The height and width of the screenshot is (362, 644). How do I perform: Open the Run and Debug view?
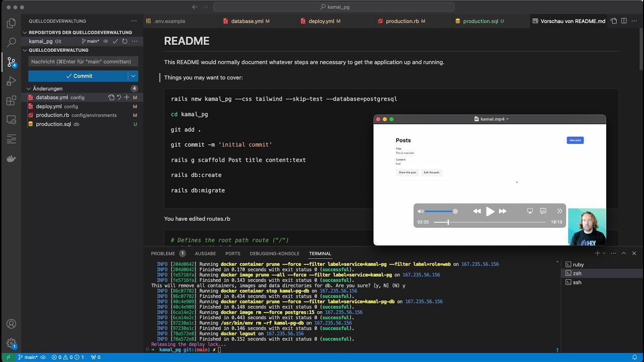pos(11,81)
